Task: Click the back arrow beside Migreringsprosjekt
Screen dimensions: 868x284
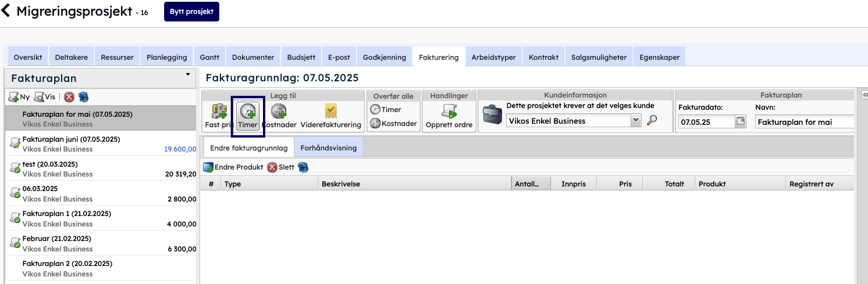Action: coord(6,11)
